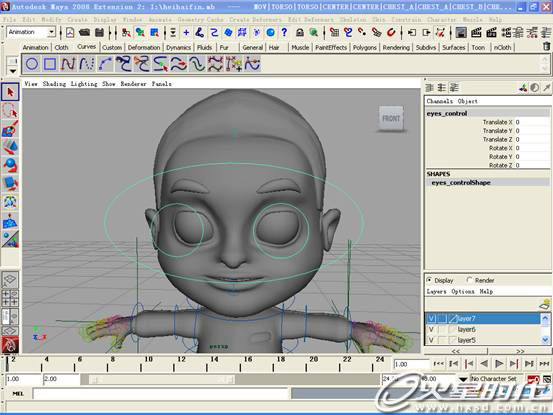The height and width of the screenshot is (415, 553).
Task: Click the Pencil/arc curve shelf icon
Action: tap(105, 64)
